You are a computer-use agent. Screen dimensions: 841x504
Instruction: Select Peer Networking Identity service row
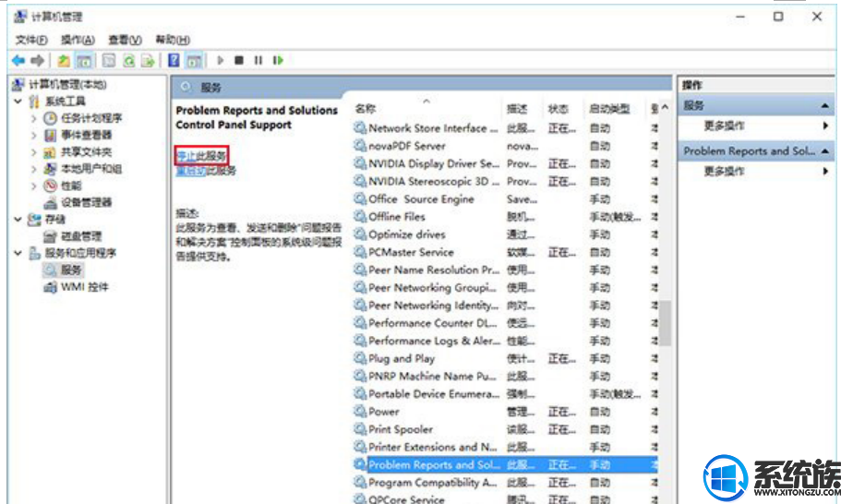505,306
